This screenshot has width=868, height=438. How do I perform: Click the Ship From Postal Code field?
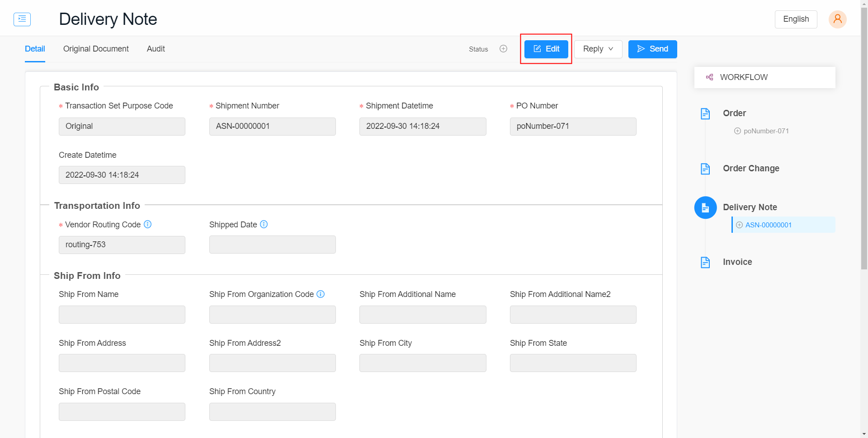(122, 412)
